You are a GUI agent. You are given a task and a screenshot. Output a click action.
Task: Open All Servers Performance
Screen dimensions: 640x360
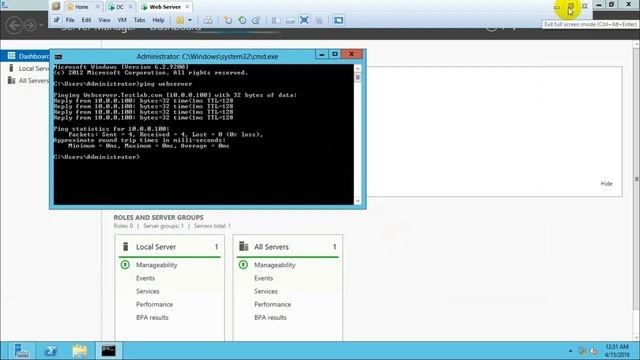pyautogui.click(x=273, y=304)
